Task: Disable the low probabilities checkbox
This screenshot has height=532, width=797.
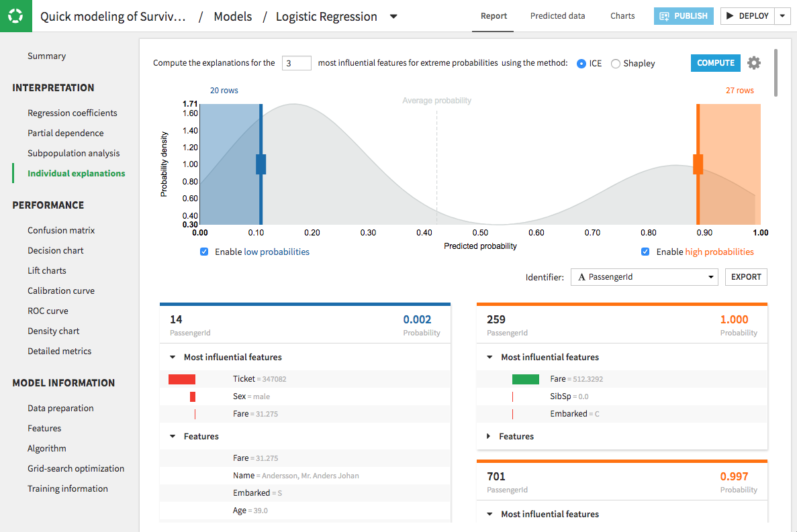Action: (x=204, y=252)
